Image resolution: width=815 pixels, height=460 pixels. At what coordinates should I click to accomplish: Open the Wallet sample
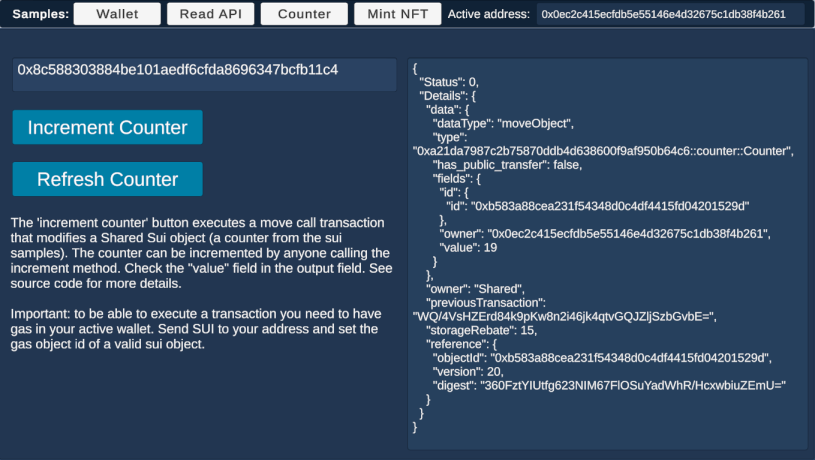point(116,14)
